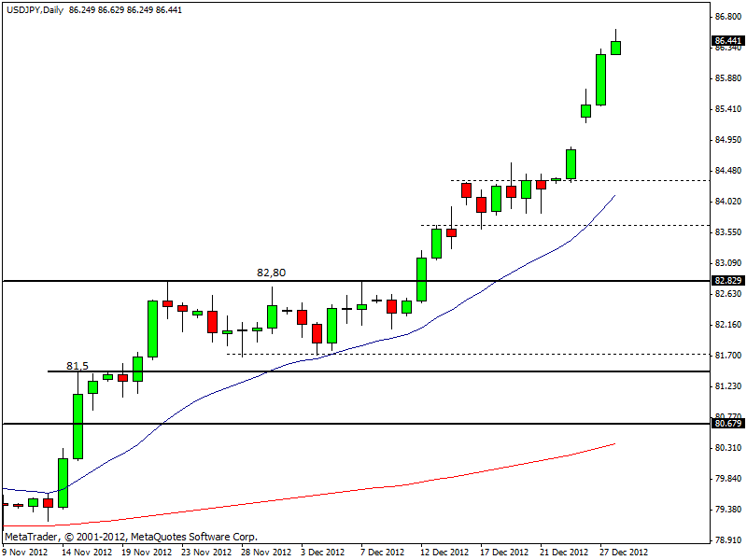The width and height of the screenshot is (747, 560).
Task: Click the "19 Nov 2012" date label
Action: (141, 552)
